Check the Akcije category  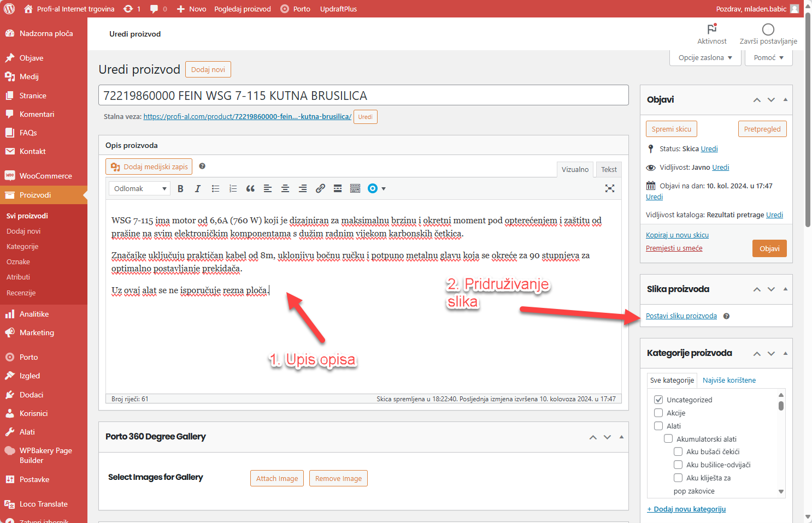pos(658,413)
